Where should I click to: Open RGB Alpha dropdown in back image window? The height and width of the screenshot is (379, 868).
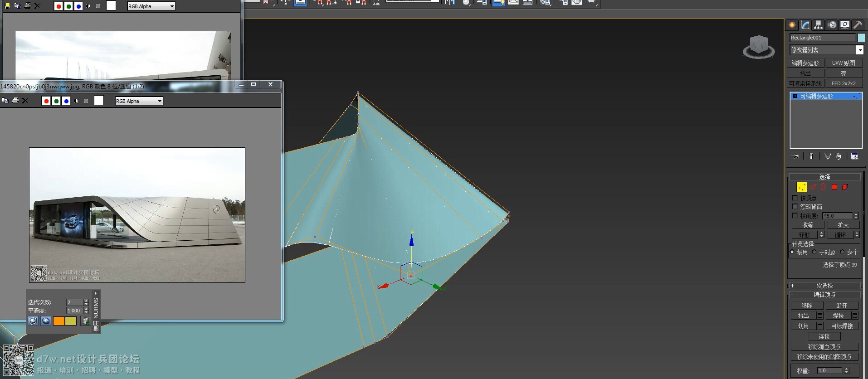pos(151,6)
